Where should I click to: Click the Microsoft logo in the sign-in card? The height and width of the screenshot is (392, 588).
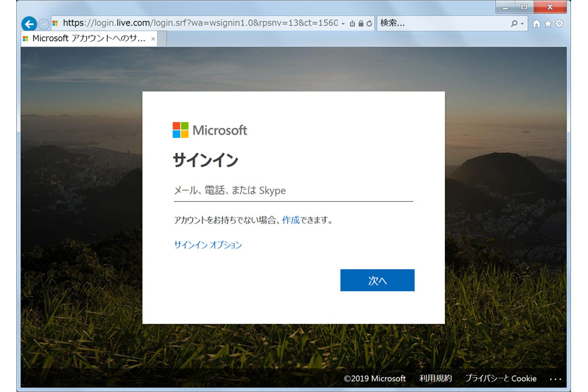click(210, 130)
